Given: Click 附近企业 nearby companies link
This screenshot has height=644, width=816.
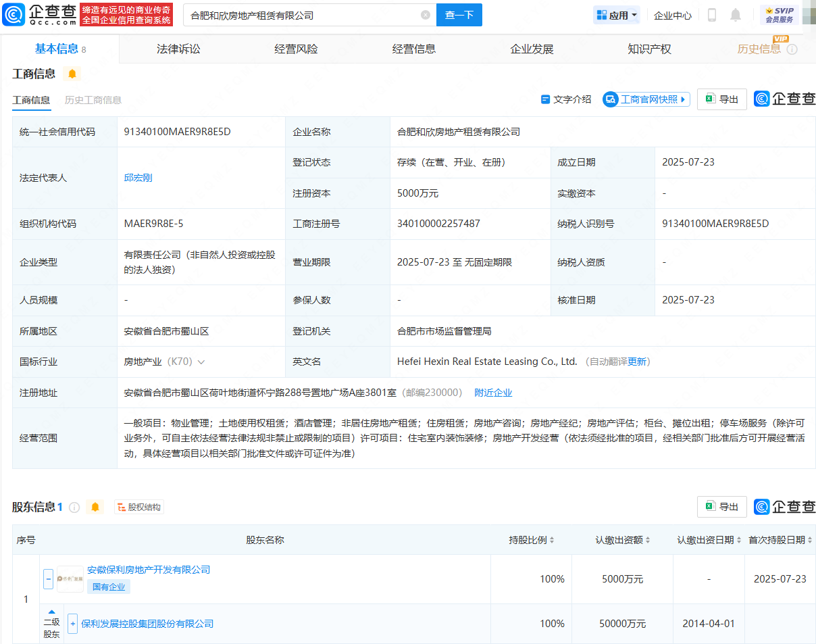Looking at the screenshot, I should tap(493, 393).
